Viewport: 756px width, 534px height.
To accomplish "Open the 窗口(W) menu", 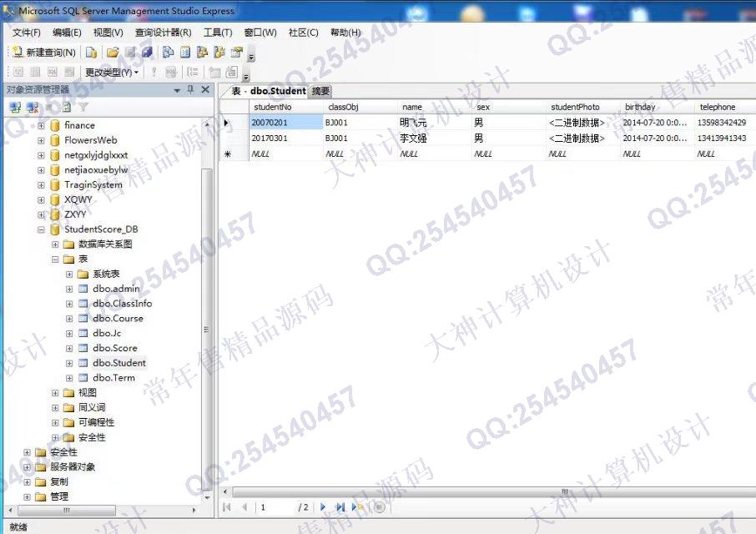I will 260,33.
